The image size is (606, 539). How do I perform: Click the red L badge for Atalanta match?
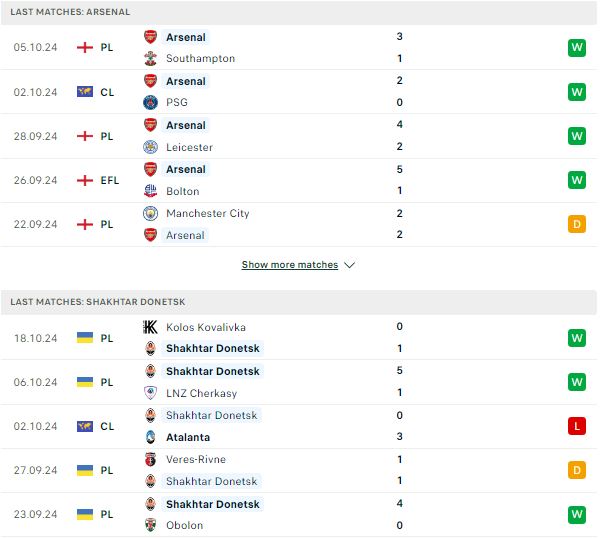click(x=577, y=426)
